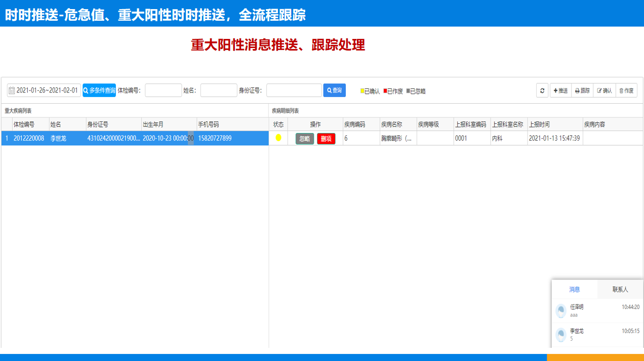Click the 上报科室名称 column header

(509, 124)
